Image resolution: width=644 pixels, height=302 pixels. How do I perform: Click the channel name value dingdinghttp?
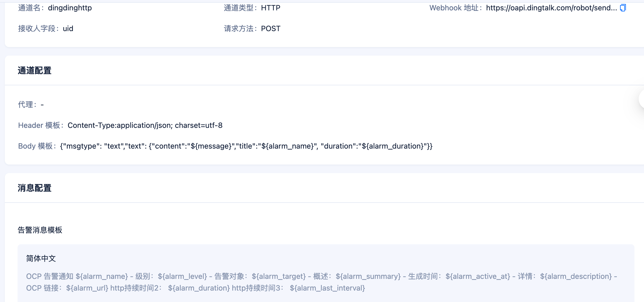tap(70, 8)
